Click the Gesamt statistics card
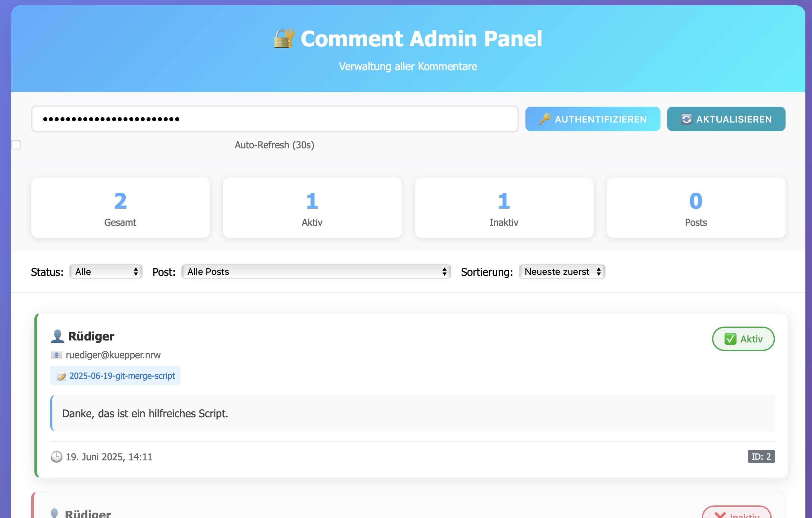Viewport: 812px width, 518px height. point(120,208)
